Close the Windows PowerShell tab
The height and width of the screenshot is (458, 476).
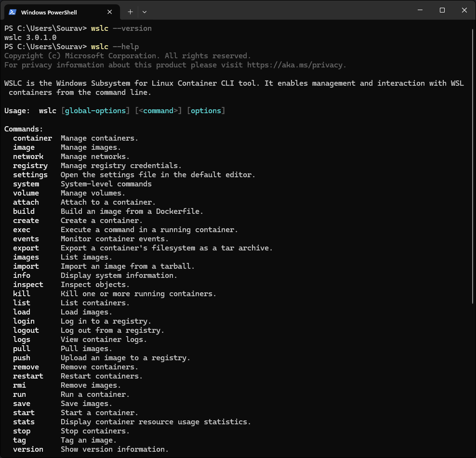click(x=109, y=12)
